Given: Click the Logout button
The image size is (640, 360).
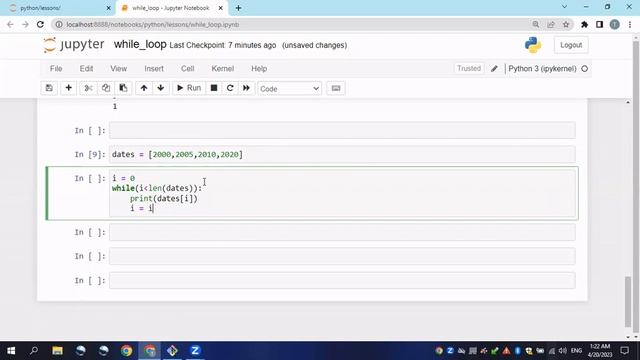Looking at the screenshot, I should coord(571,45).
